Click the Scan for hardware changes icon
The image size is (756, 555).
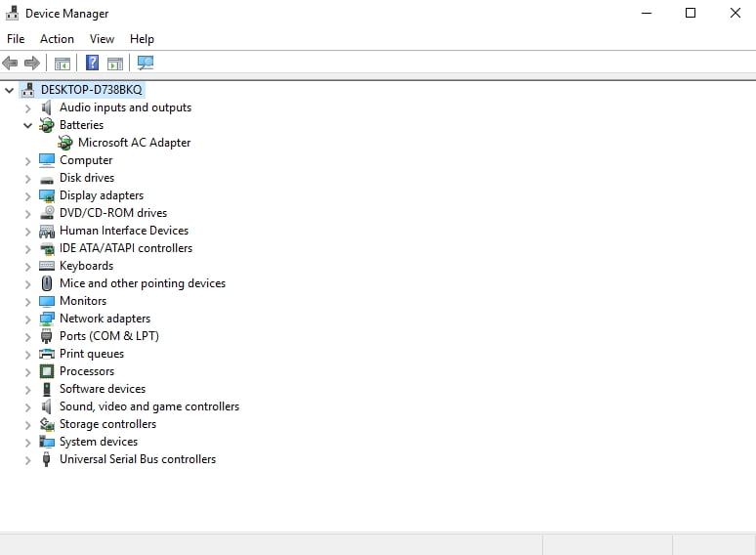pos(146,64)
